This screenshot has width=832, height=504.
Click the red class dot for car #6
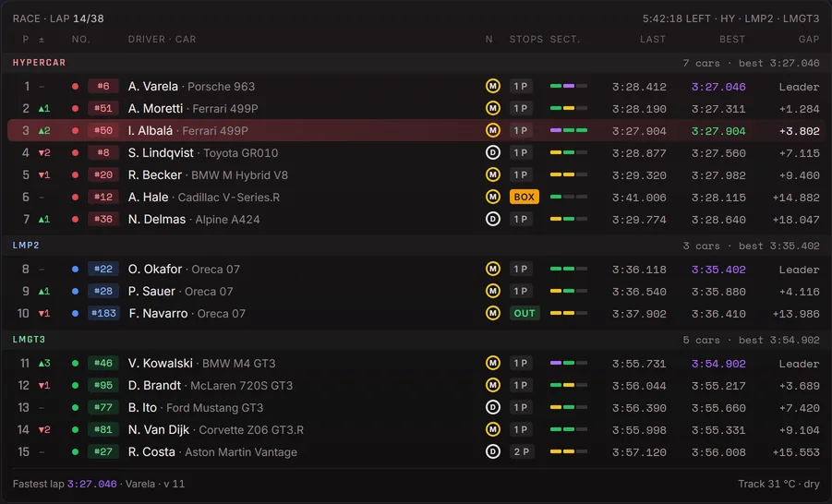[x=76, y=87]
